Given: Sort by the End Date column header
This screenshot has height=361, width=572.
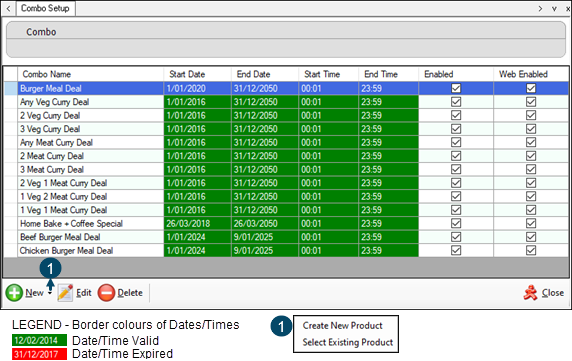Looking at the screenshot, I should 265,74.
